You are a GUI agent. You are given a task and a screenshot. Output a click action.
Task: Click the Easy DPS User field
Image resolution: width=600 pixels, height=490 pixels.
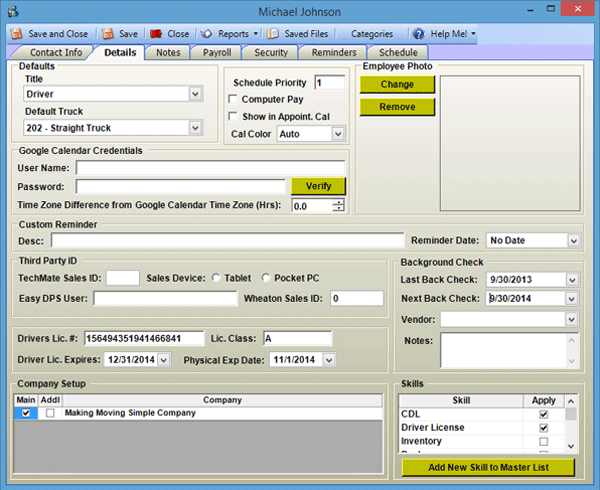click(165, 298)
